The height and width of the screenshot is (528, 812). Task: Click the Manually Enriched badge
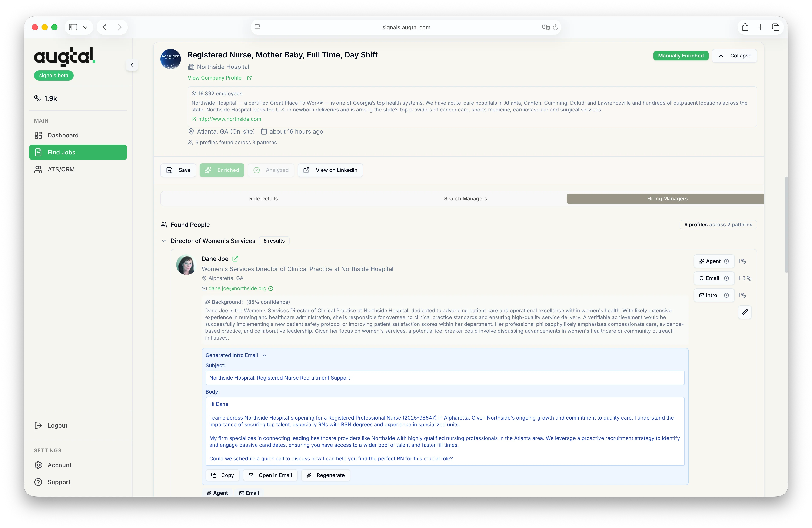point(681,56)
